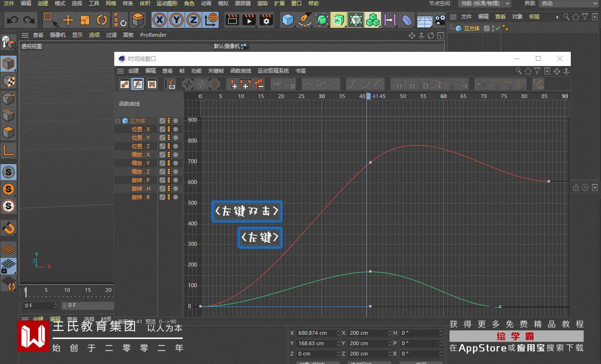
Task: Select Polygons mode in left palette
Action: (x=8, y=133)
